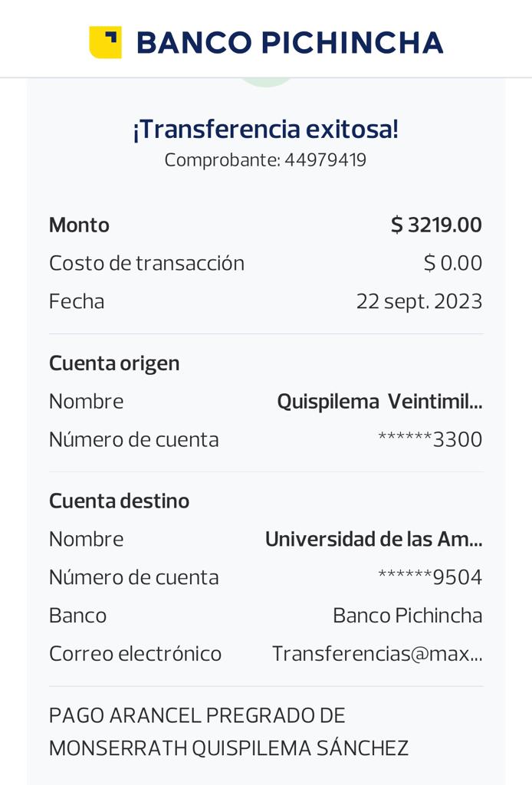Screen dimensions: 532x785
Task: Select the transaction cost $ 0.00
Action: coord(452,264)
